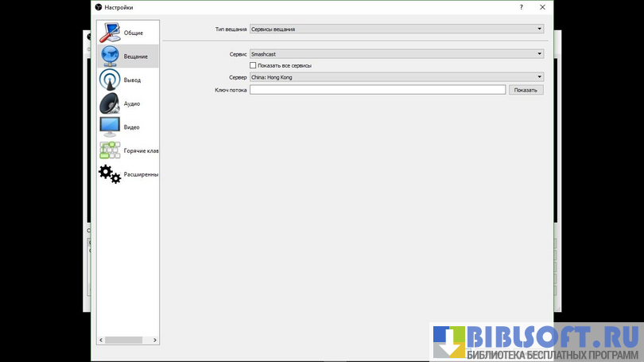Select the Горячие клавиши keyboard icon

click(x=110, y=150)
